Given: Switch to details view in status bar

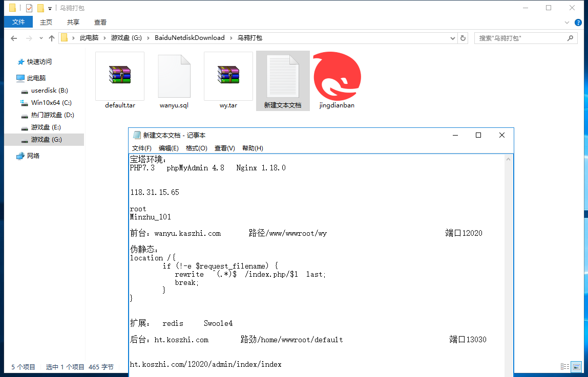Looking at the screenshot, I should tap(564, 367).
